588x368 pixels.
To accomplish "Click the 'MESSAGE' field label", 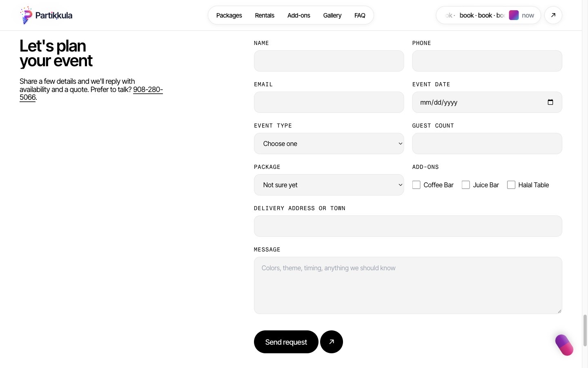I will [267, 249].
